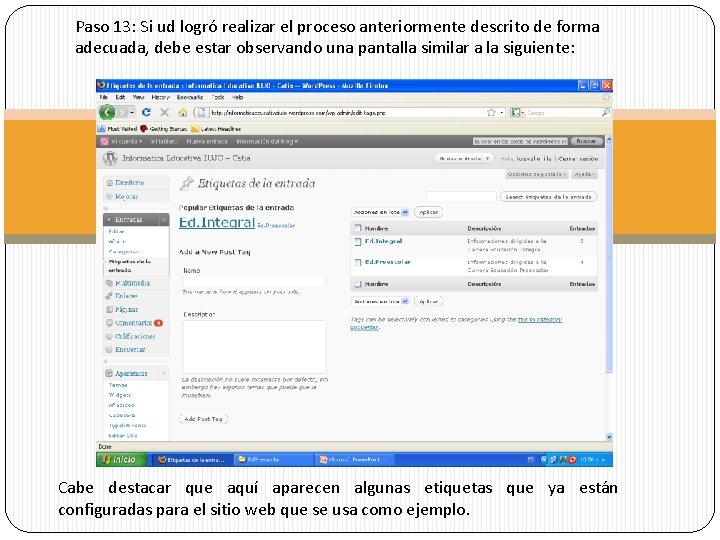Open the history dropdown next to forward button
The image size is (720, 540).
[132, 112]
